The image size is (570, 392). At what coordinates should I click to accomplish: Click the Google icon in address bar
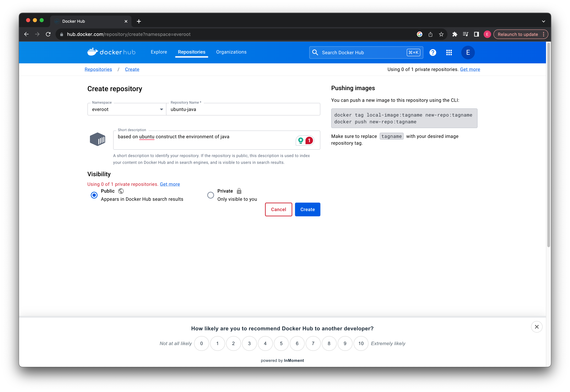[419, 34]
